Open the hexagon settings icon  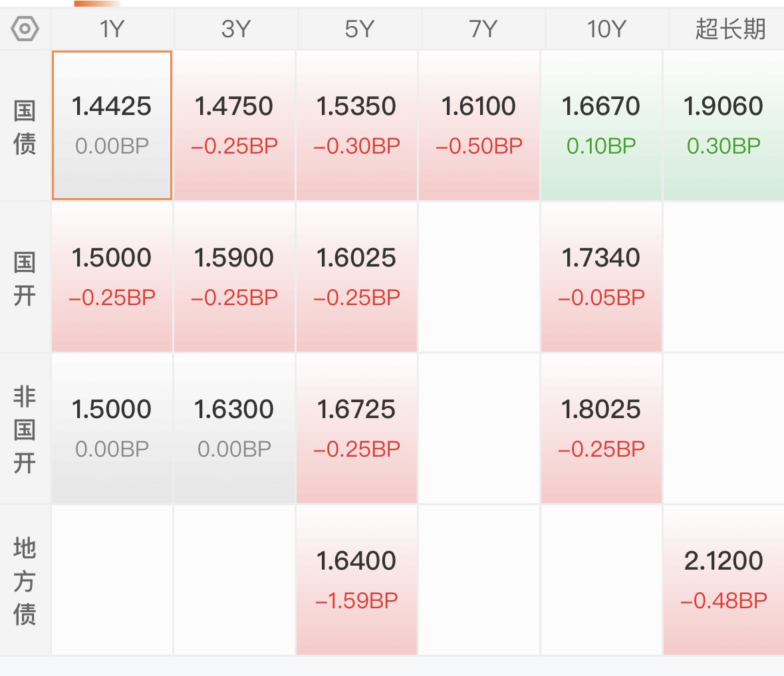(25, 29)
